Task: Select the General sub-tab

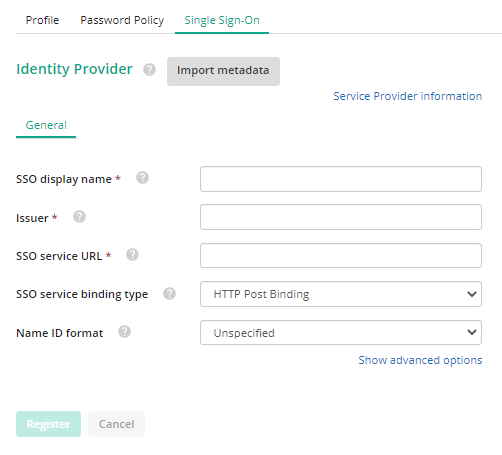Action: click(46, 126)
